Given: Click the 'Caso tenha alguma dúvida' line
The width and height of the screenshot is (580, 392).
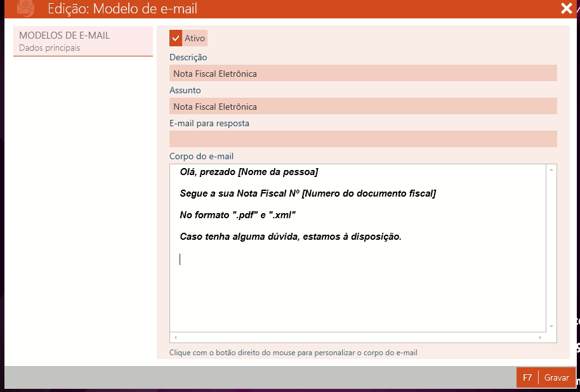Looking at the screenshot, I should (291, 237).
